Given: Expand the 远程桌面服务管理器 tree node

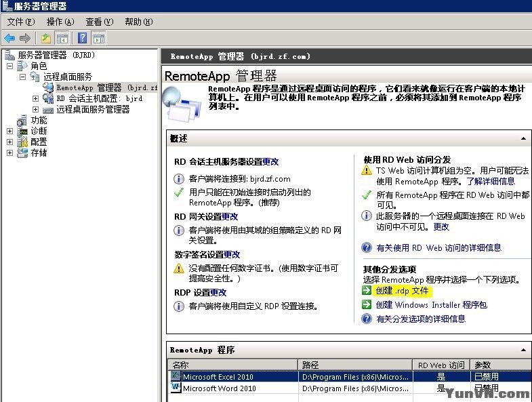Looking at the screenshot, I should [35, 109].
